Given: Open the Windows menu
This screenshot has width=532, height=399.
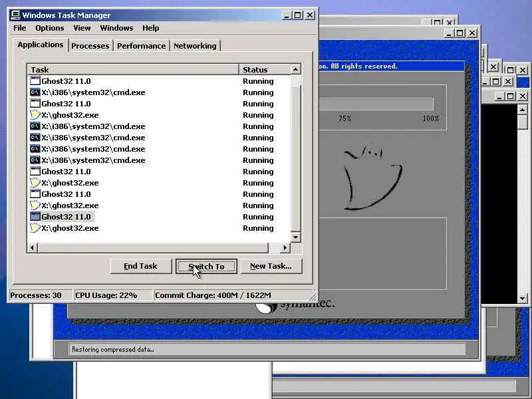Looking at the screenshot, I should click(116, 28).
